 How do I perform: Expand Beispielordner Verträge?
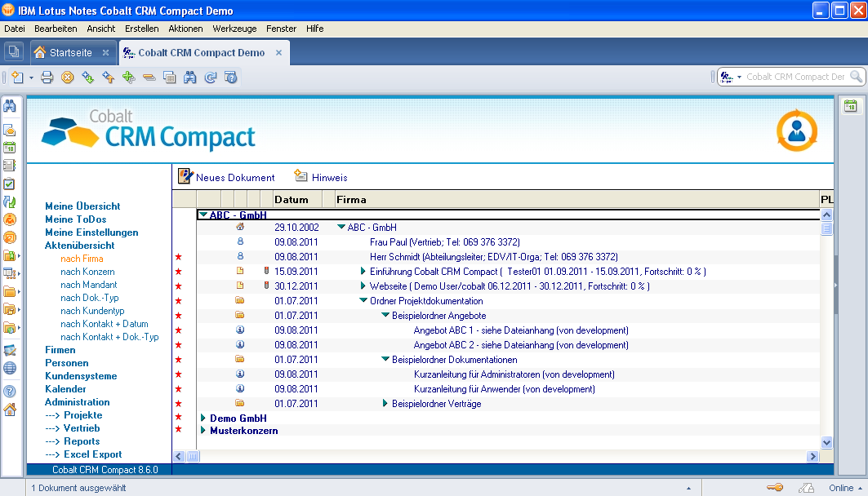click(385, 404)
